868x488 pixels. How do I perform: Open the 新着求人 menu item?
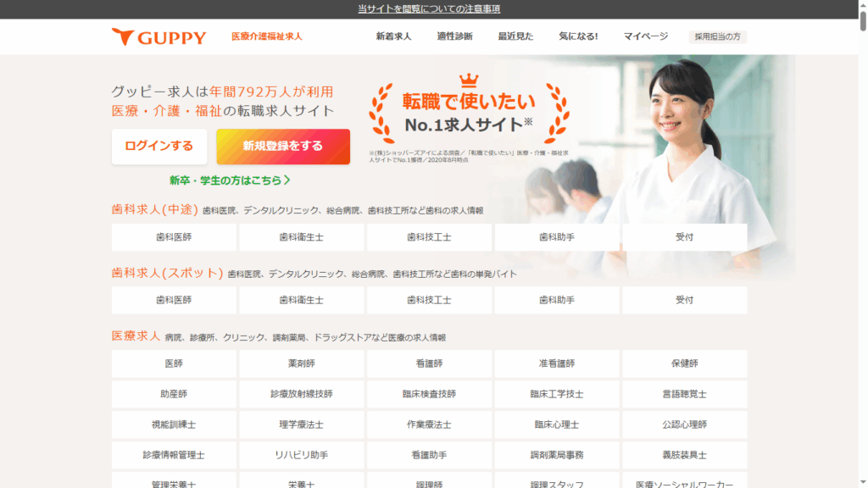point(393,36)
